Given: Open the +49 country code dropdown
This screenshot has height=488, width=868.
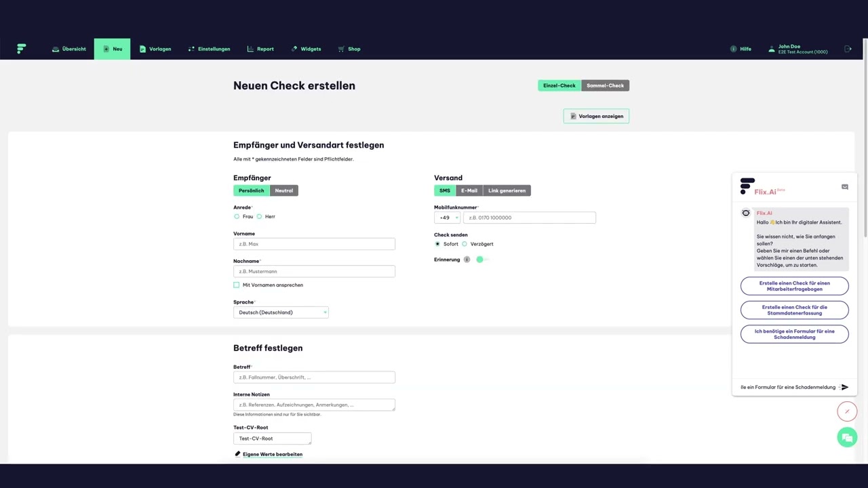Looking at the screenshot, I should (447, 218).
